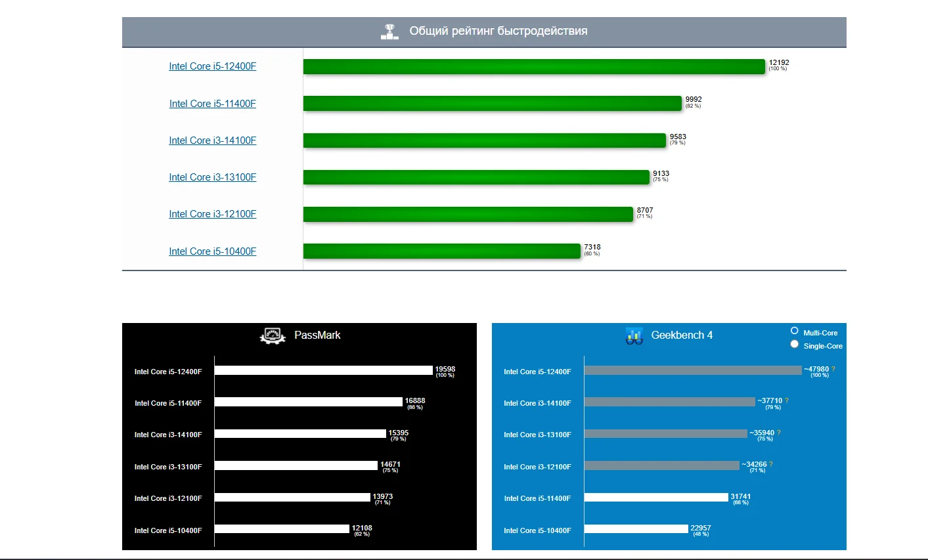Visit the Intel Core i3-13100F link
928x560 pixels.
tap(213, 177)
